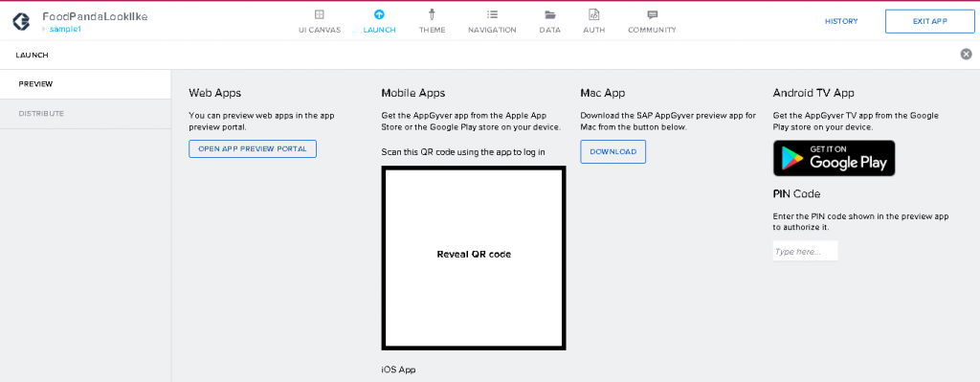Click the Exit App button
This screenshot has height=382, width=980.
click(930, 21)
